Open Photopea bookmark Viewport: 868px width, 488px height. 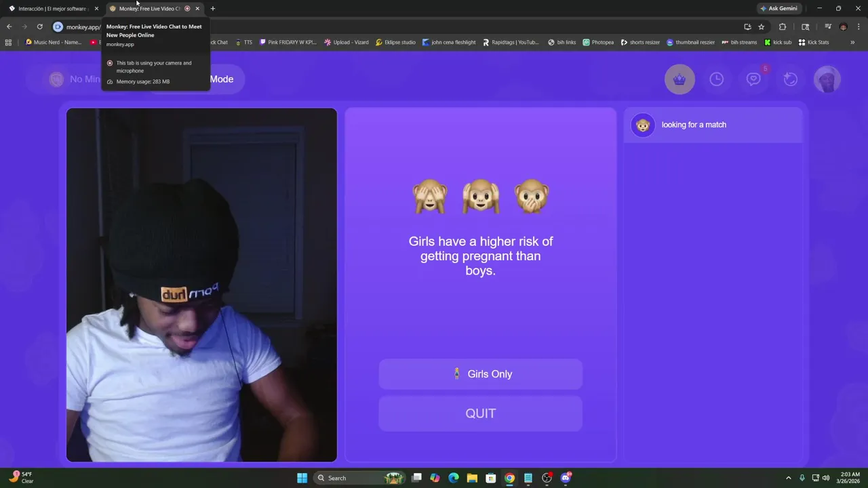coord(598,42)
